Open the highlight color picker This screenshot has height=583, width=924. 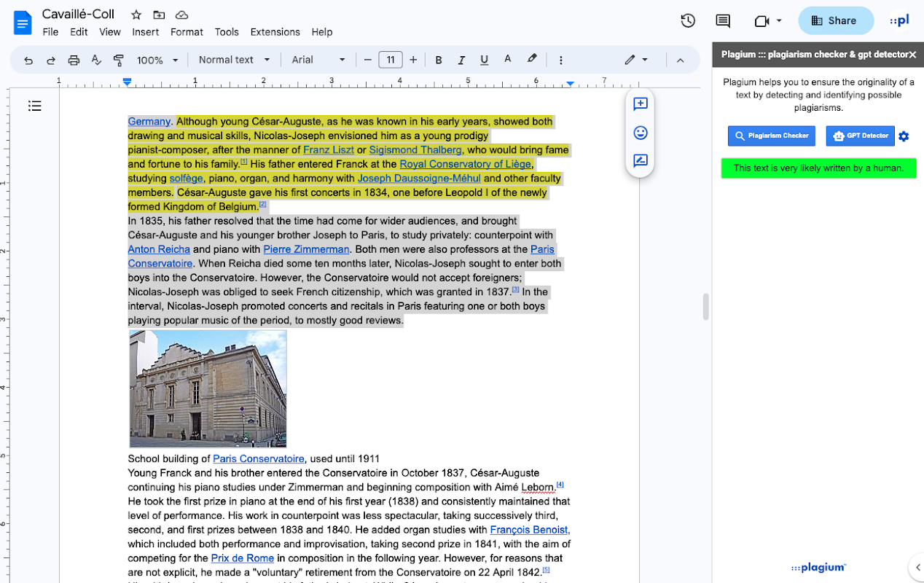(532, 60)
